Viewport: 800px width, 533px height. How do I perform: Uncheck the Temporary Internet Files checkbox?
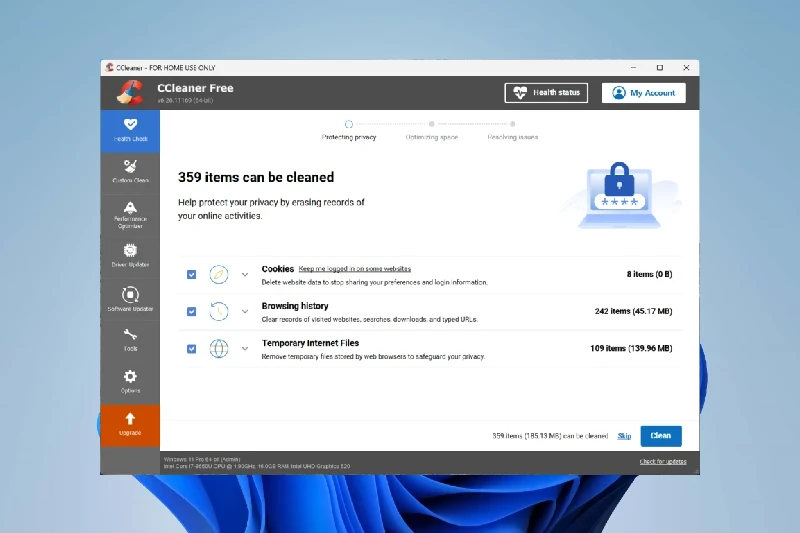pyautogui.click(x=191, y=349)
